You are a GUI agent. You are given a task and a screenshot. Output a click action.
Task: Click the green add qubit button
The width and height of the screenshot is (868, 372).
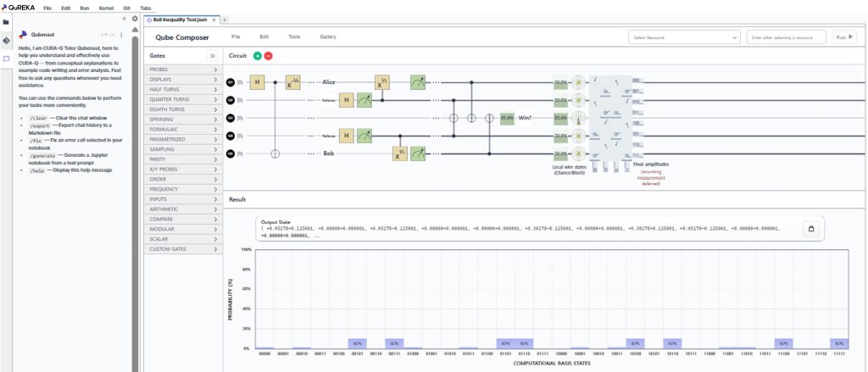coord(258,55)
